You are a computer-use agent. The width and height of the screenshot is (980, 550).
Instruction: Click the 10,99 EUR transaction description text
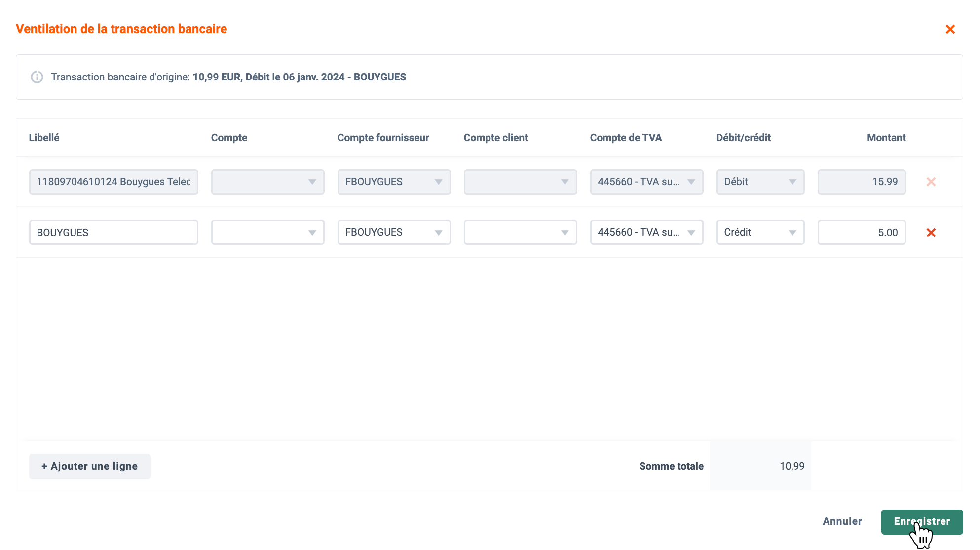(x=299, y=77)
